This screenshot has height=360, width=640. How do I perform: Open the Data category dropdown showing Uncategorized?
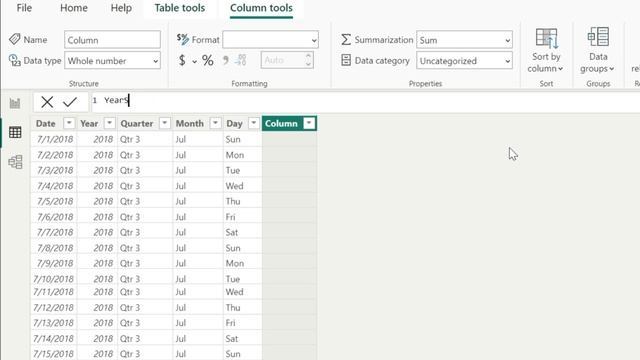pyautogui.click(x=464, y=61)
